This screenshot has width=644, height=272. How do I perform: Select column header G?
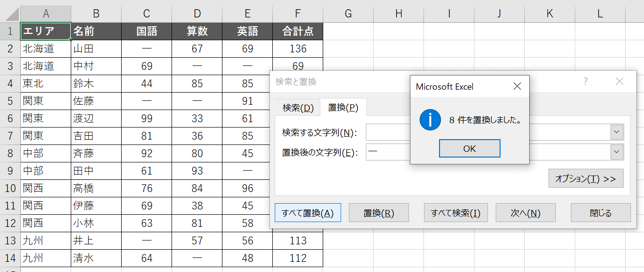(348, 14)
